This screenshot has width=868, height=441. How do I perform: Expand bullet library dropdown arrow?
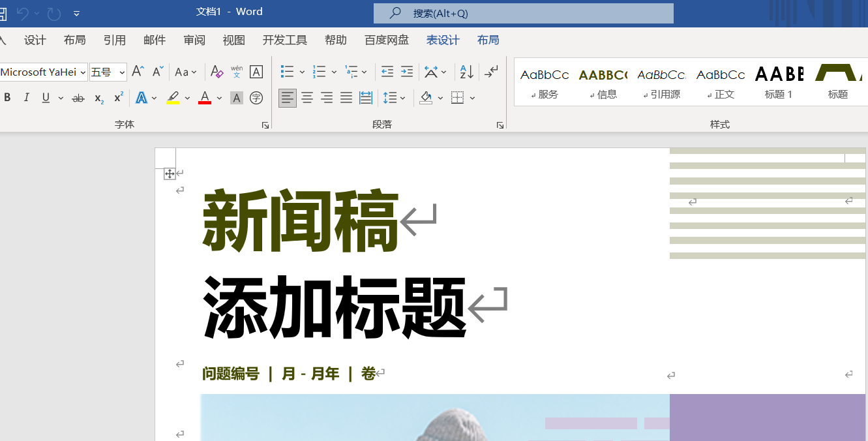tap(302, 72)
